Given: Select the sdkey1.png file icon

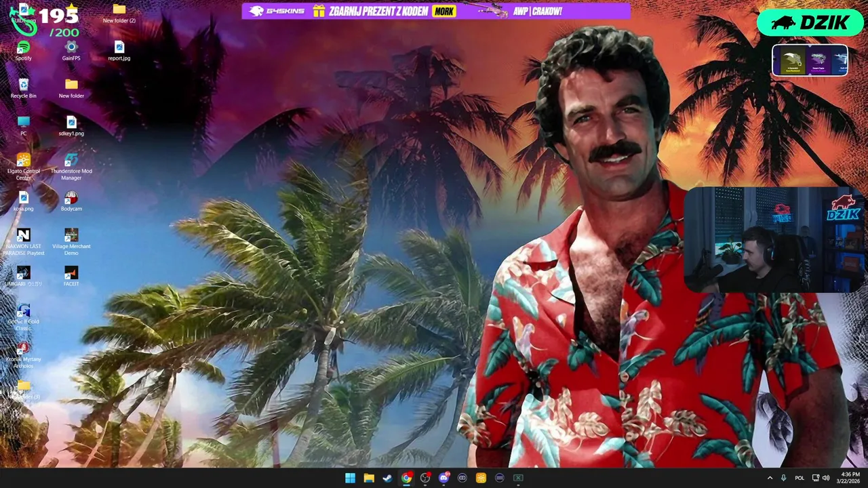Looking at the screenshot, I should (x=71, y=125).
